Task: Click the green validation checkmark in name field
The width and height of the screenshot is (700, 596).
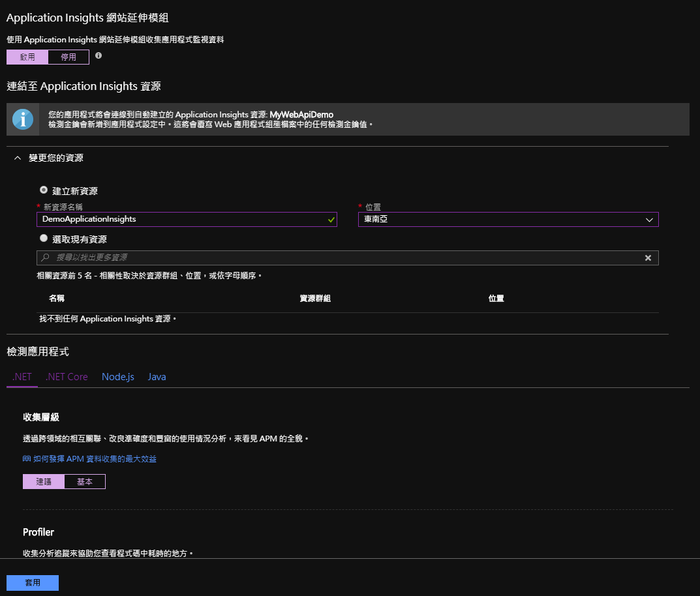Action: pyautogui.click(x=331, y=220)
